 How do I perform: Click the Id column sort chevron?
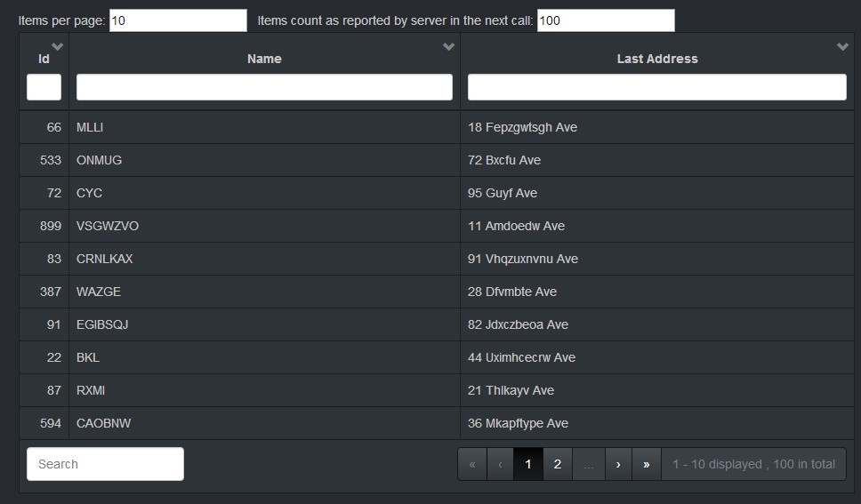pyautogui.click(x=58, y=46)
